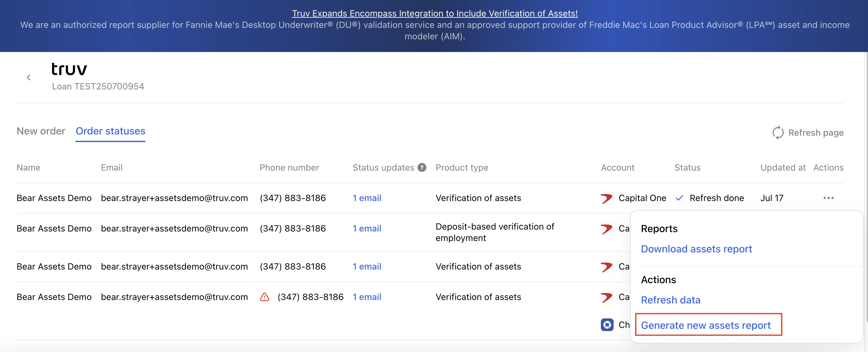Click the Chase bank logo at bottom row

point(607,325)
